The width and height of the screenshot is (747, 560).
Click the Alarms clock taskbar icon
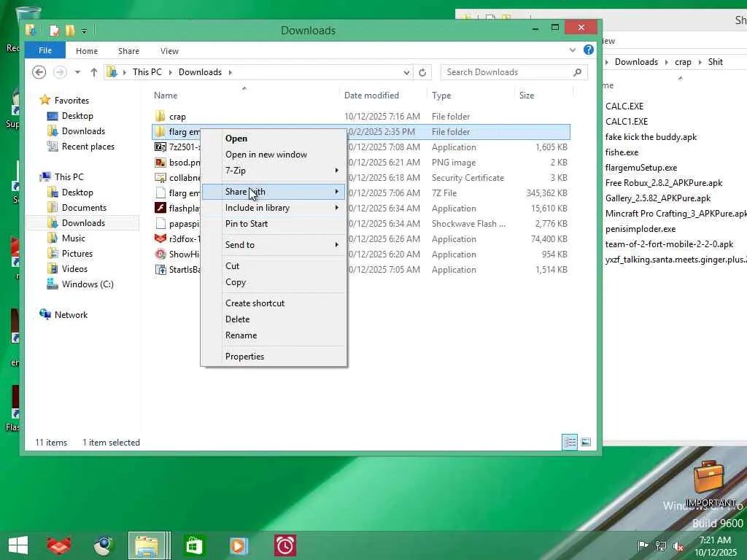click(285, 545)
